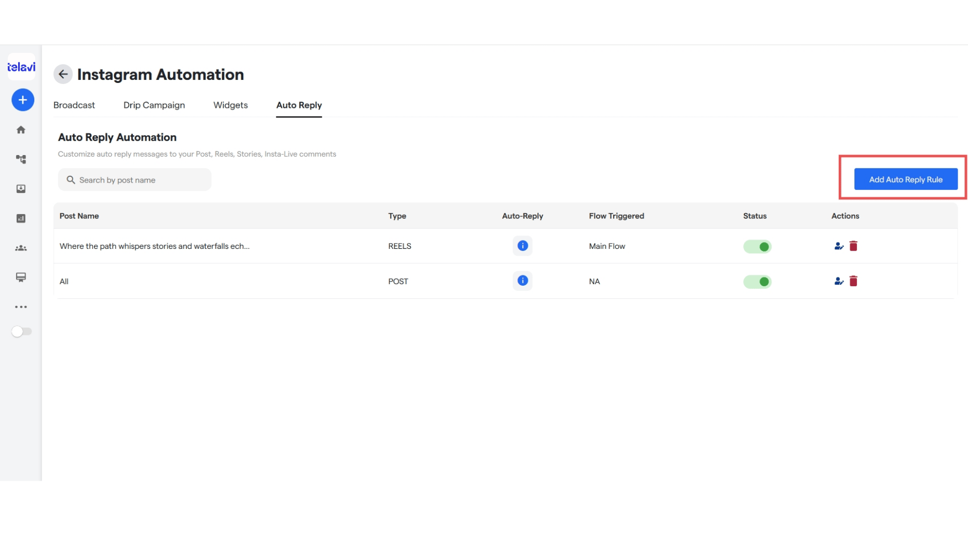The height and width of the screenshot is (560, 968).
Task: Delete the All POST auto reply rule
Action: (x=853, y=281)
